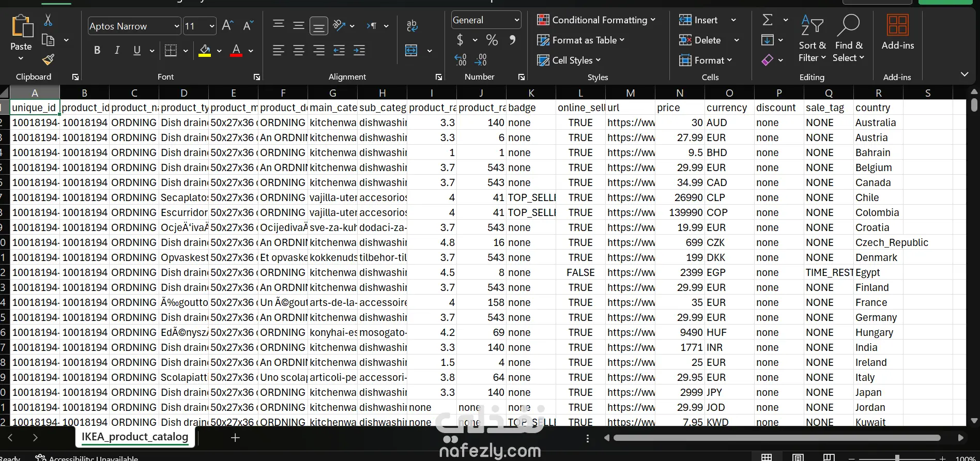Toggle Italic formatting

117,50
